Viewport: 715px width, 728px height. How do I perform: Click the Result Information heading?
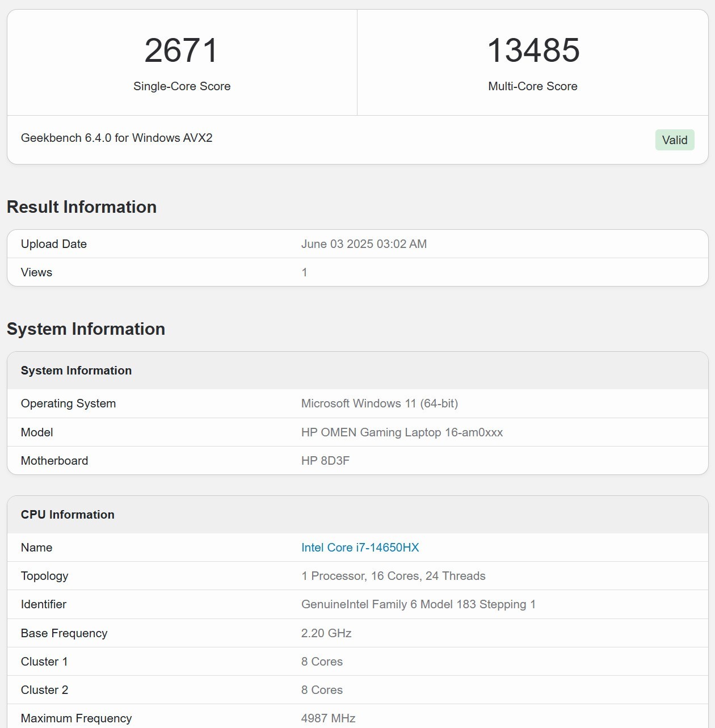point(82,207)
